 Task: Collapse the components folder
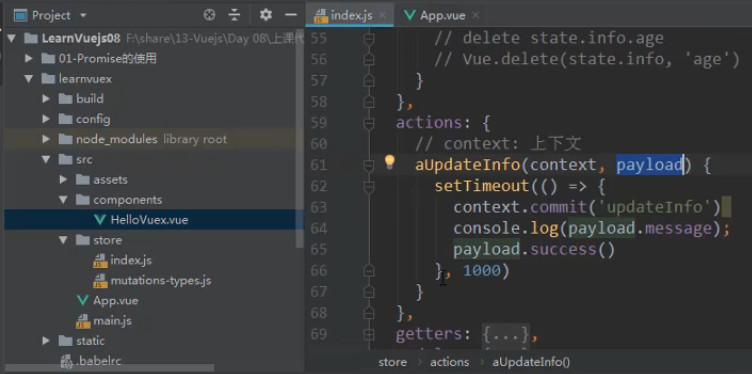pos(63,199)
